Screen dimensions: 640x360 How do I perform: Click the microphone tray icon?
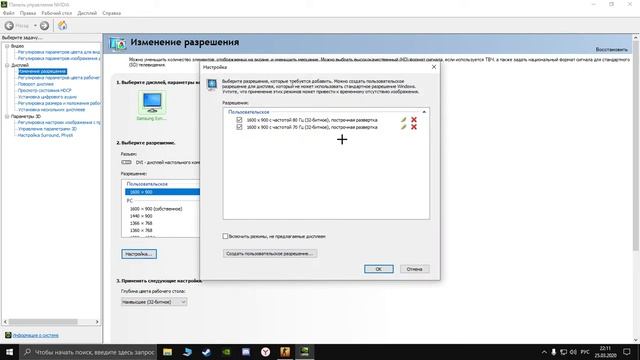554,352
